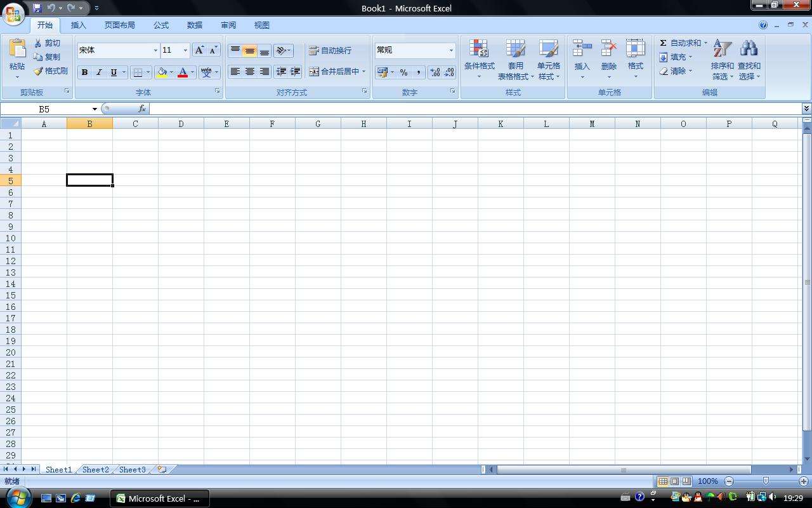This screenshot has width=812, height=508.
Task: Open the AutoSum (自动求和) function
Action: 680,43
